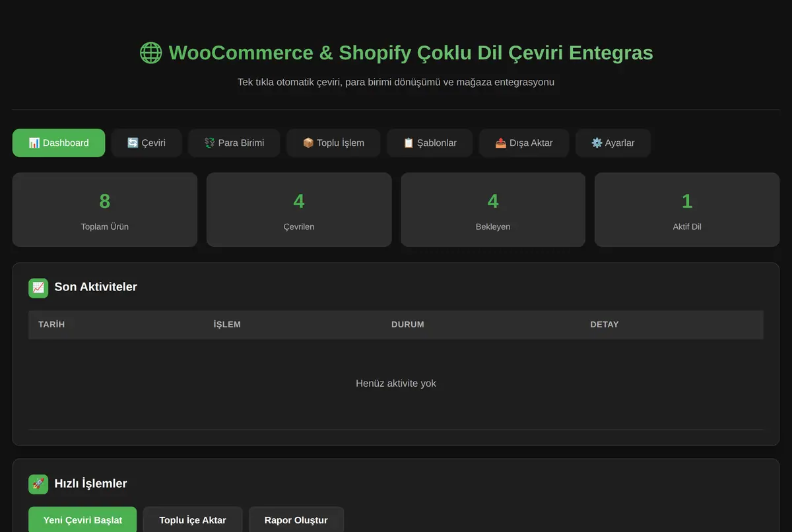Click the Hızlı İşlemler heading
This screenshot has width=792, height=532.
[x=90, y=484]
